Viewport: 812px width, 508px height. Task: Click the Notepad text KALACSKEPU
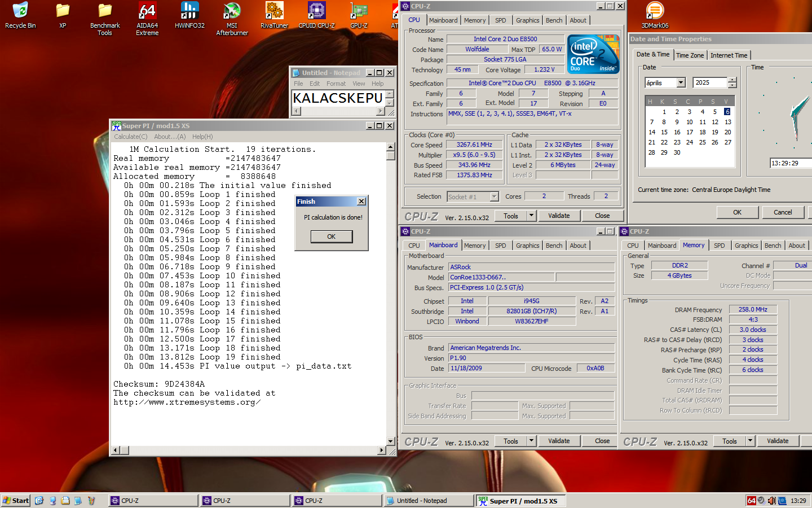pos(338,98)
